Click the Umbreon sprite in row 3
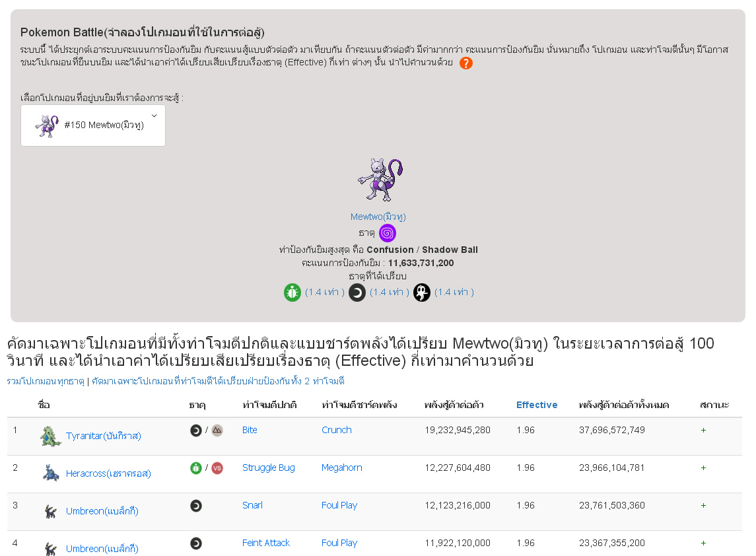756x556 pixels. (50, 511)
